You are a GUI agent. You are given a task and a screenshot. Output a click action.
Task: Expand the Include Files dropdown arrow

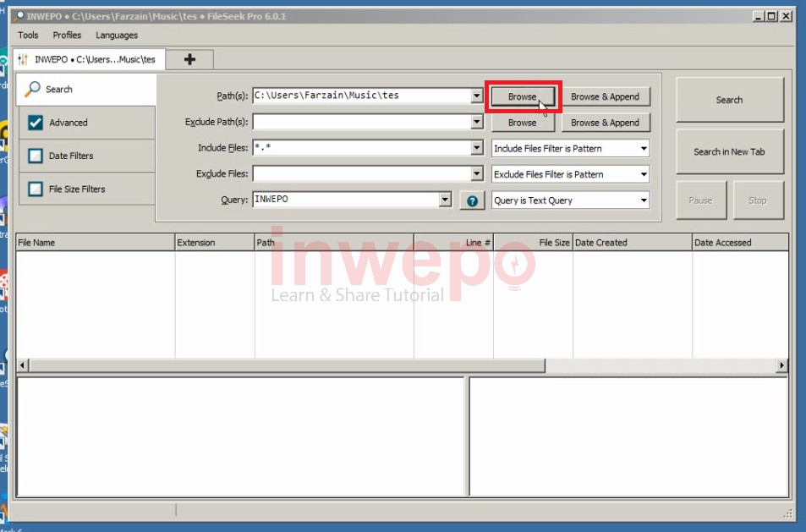click(477, 148)
